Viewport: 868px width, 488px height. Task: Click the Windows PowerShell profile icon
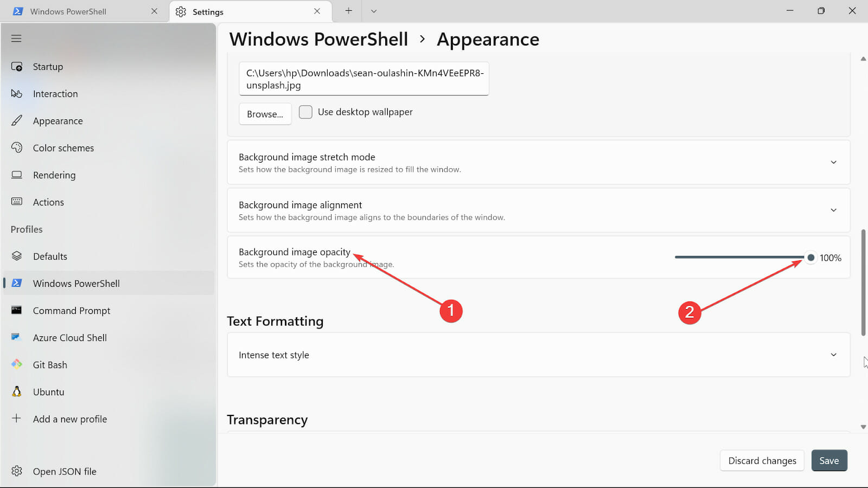pos(17,283)
